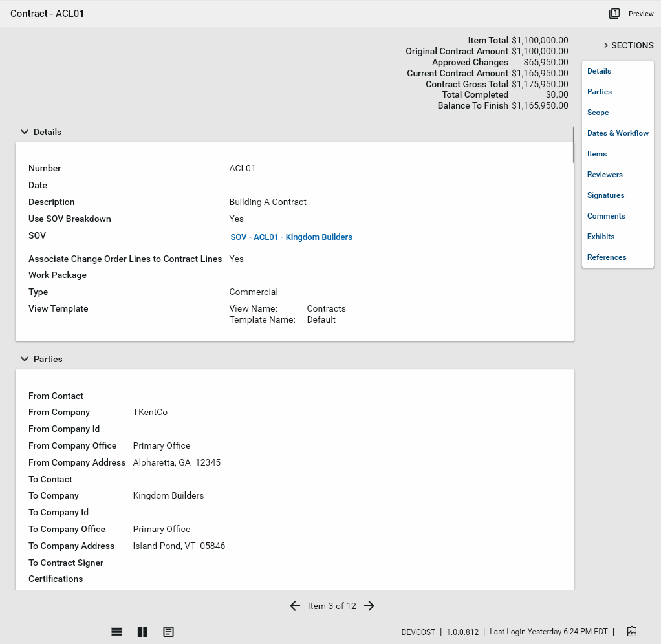Switch to split column view icon
The height and width of the screenshot is (644, 661).
tap(142, 632)
